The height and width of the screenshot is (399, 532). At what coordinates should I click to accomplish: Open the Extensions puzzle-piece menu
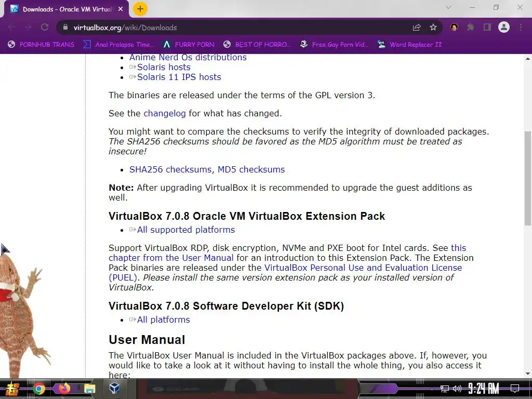(471, 28)
